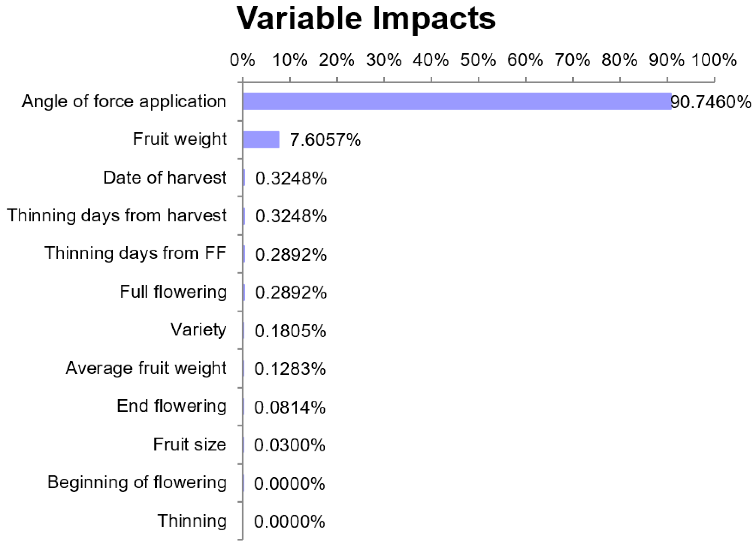
Task: Select the 0.0300% Fruit size value
Action: (x=290, y=445)
